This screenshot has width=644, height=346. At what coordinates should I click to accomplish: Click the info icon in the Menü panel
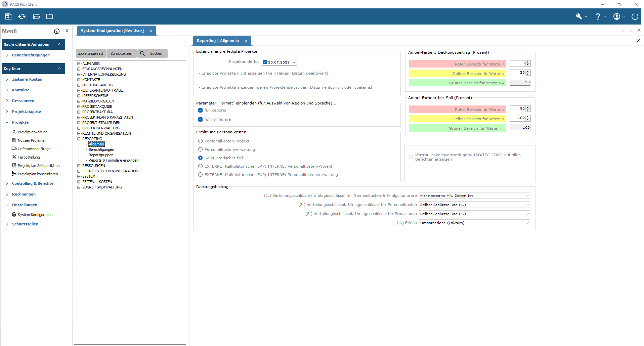(x=56, y=31)
